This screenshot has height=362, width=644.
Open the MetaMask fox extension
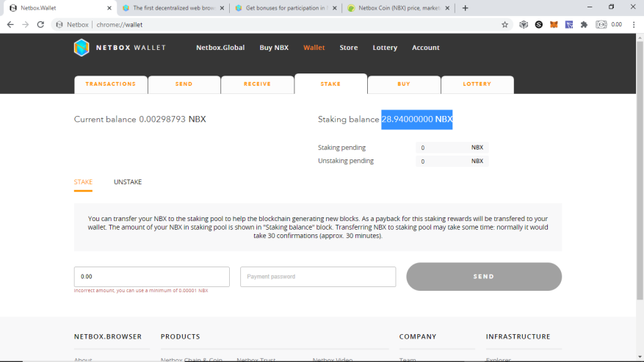pyautogui.click(x=554, y=25)
